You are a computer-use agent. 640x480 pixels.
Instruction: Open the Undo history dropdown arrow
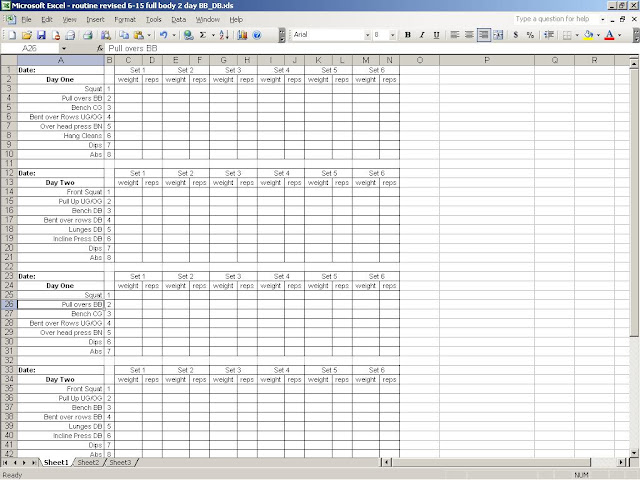174,35
